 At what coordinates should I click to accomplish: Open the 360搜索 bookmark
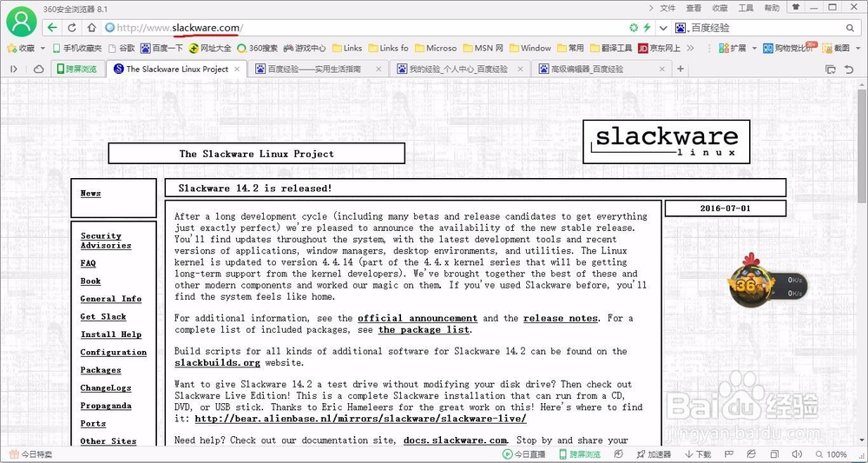(258, 48)
